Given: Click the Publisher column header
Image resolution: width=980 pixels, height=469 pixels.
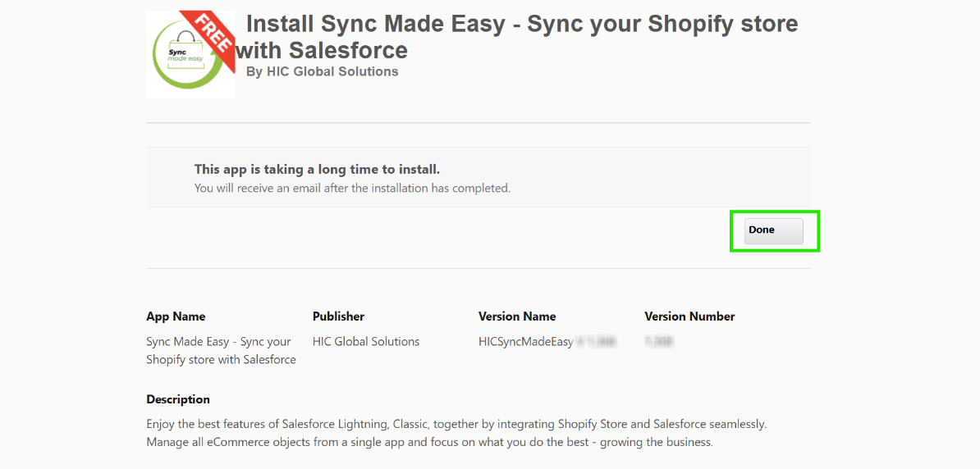Looking at the screenshot, I should [x=338, y=316].
